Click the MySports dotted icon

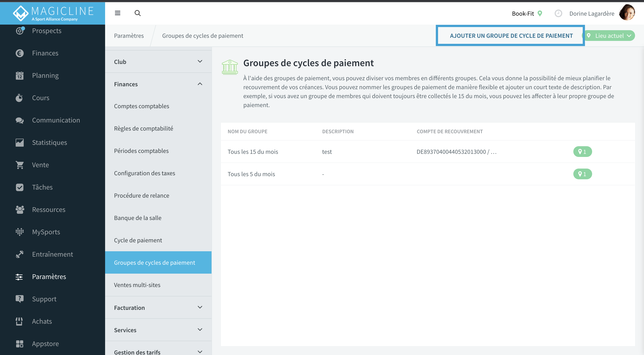click(20, 232)
